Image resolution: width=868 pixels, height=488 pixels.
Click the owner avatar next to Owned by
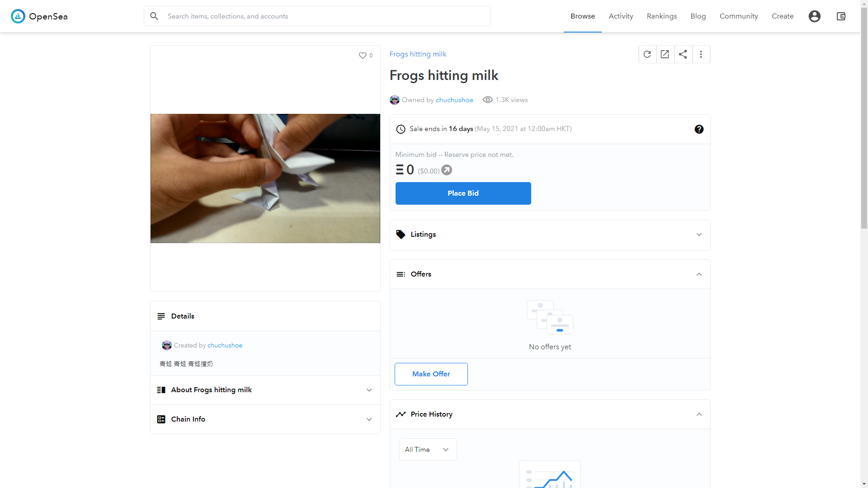click(395, 100)
